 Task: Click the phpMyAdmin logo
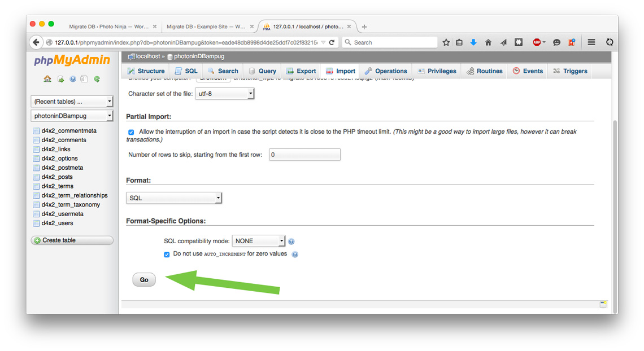click(x=72, y=60)
